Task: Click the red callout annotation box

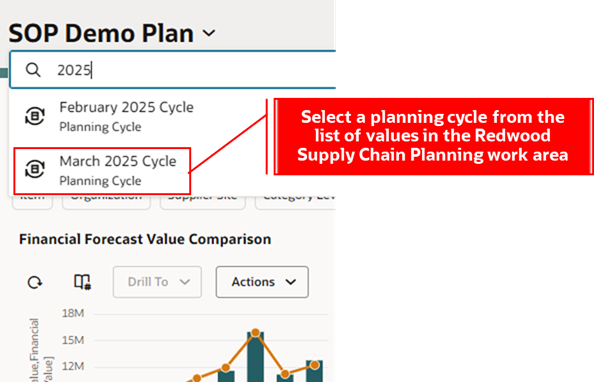Action: click(x=433, y=136)
